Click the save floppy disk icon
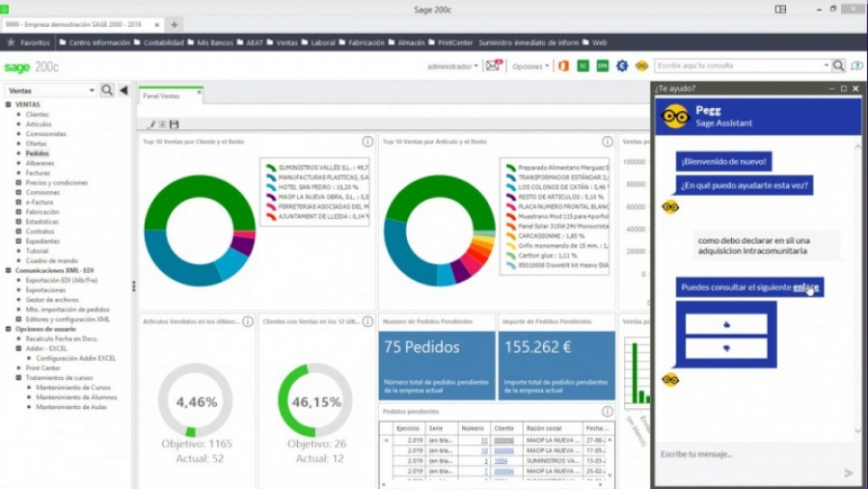This screenshot has height=489, width=868. 174,124
